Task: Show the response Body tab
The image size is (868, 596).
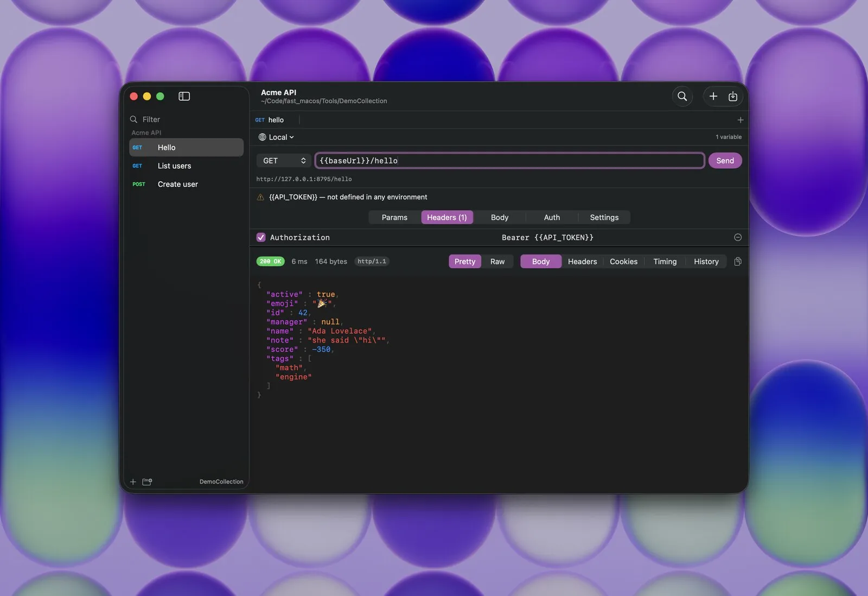Action: point(541,262)
